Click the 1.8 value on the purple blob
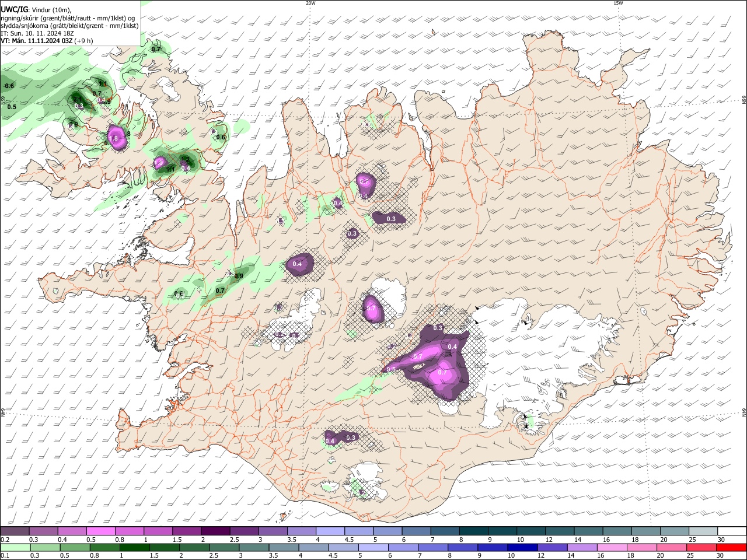The height and width of the screenshot is (560, 747). pos(113,138)
